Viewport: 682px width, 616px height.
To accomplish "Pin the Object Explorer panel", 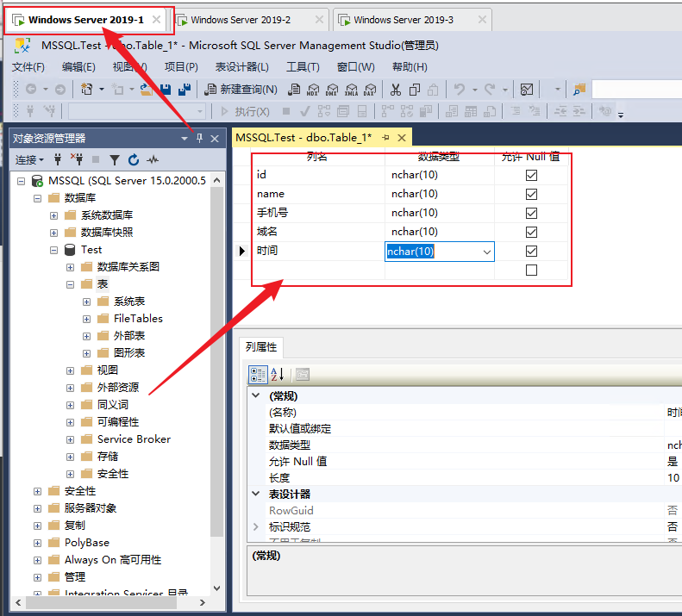I will tap(200, 138).
